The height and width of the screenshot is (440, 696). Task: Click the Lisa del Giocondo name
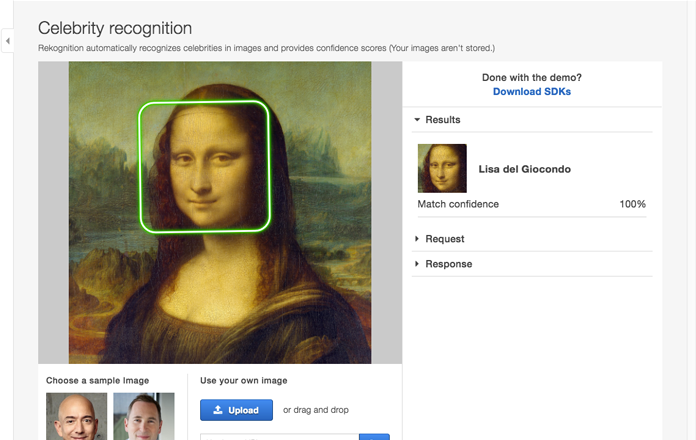pos(524,169)
